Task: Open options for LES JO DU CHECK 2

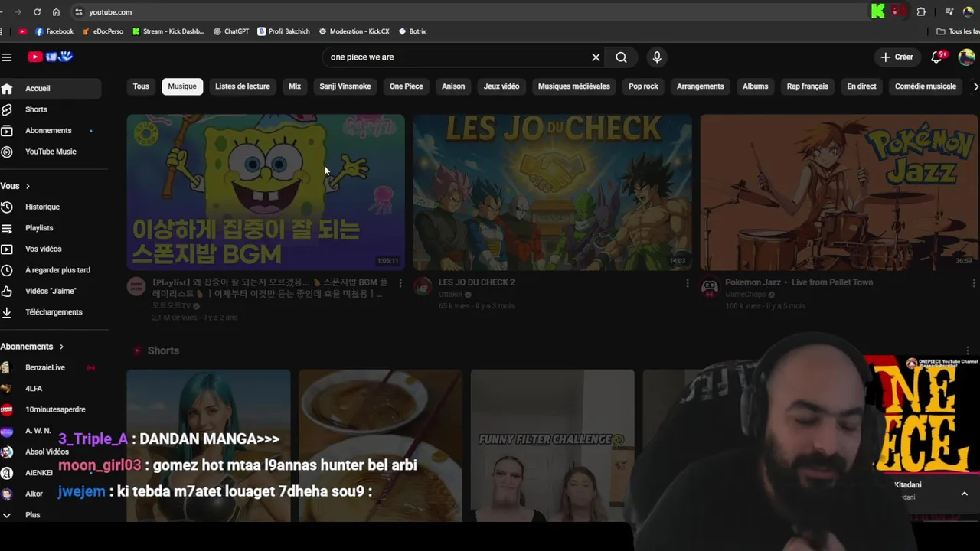Action: coord(687,283)
